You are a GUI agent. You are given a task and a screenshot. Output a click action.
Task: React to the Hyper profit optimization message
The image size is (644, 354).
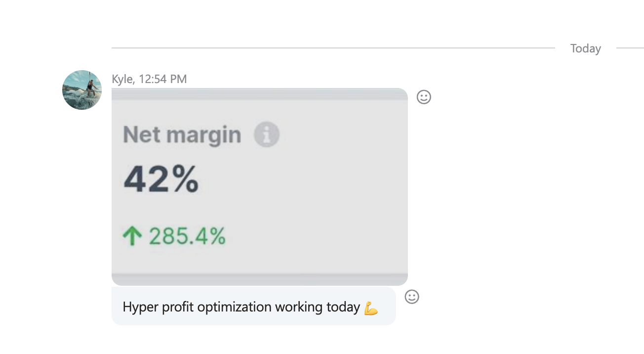412,297
